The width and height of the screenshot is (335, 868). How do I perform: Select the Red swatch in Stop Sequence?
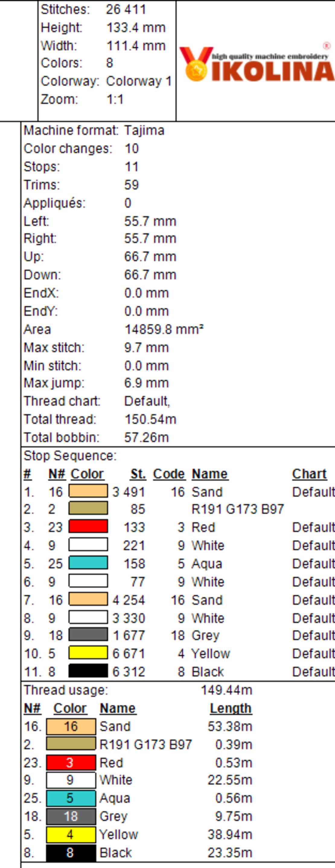coord(88,526)
